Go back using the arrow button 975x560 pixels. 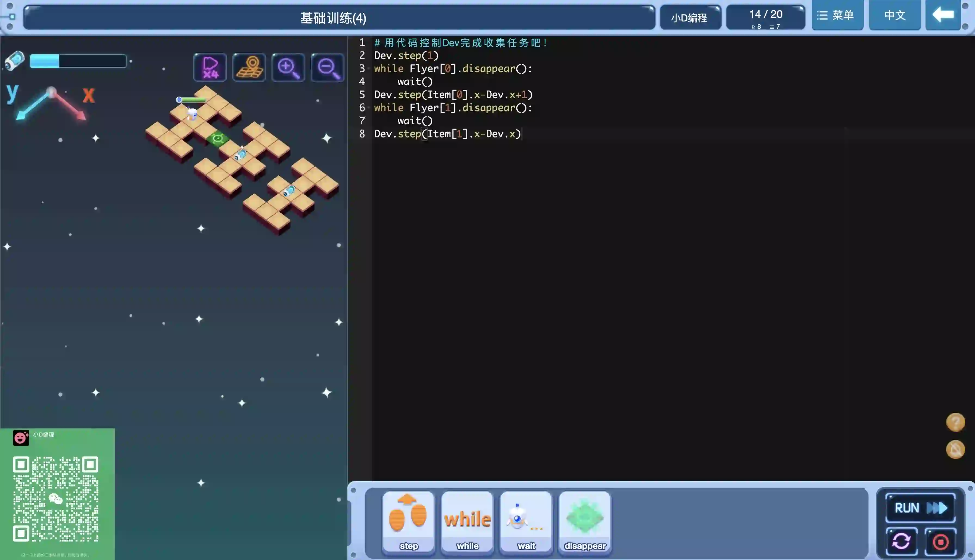click(x=943, y=15)
